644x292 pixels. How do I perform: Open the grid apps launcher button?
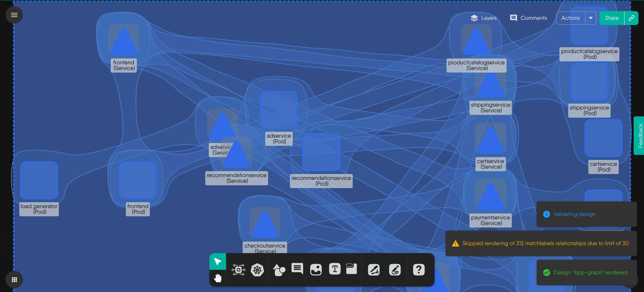pos(14,280)
